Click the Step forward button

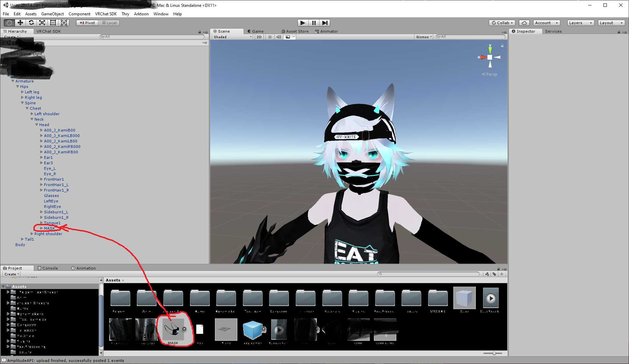(325, 23)
